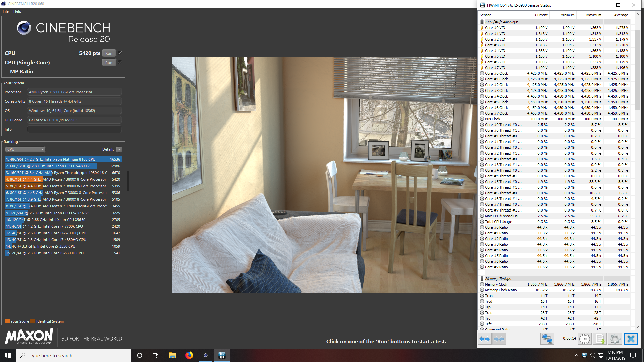Image resolution: width=644 pixels, height=362 pixels.
Task: Click the Memory Timings section chip icon
Action: [482, 279]
